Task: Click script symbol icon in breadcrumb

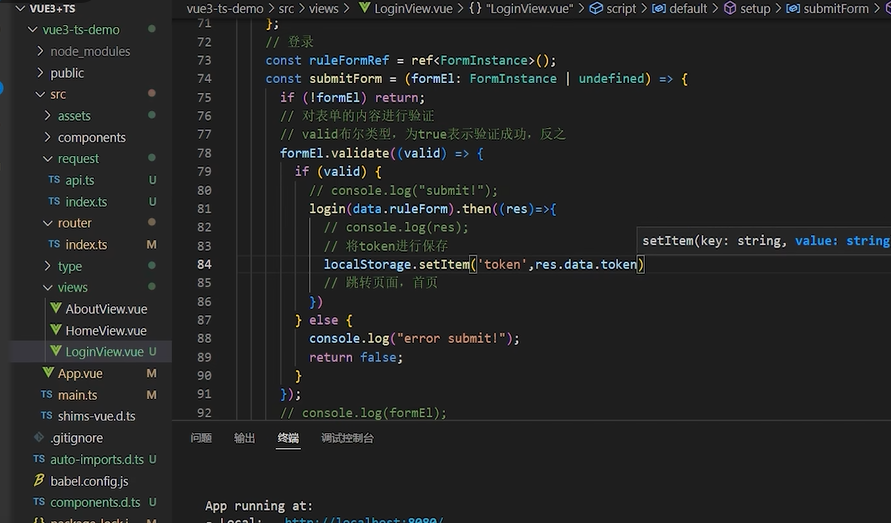Action: [596, 9]
